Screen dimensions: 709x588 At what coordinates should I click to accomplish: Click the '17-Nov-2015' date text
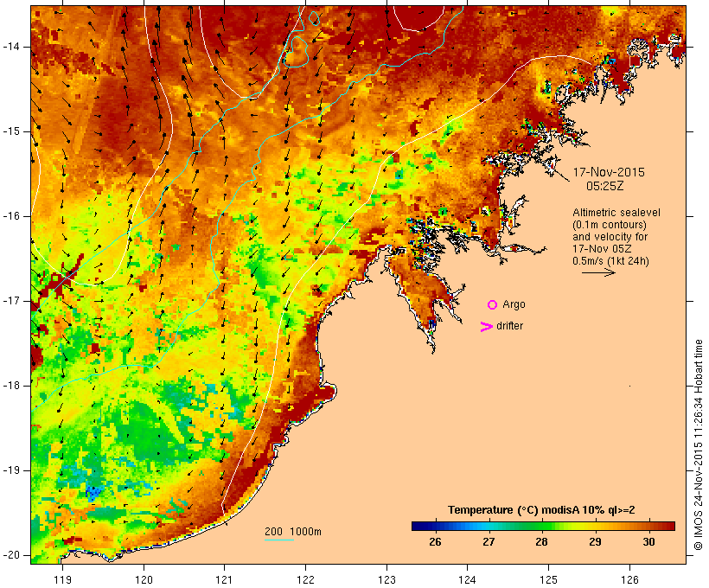pos(609,172)
